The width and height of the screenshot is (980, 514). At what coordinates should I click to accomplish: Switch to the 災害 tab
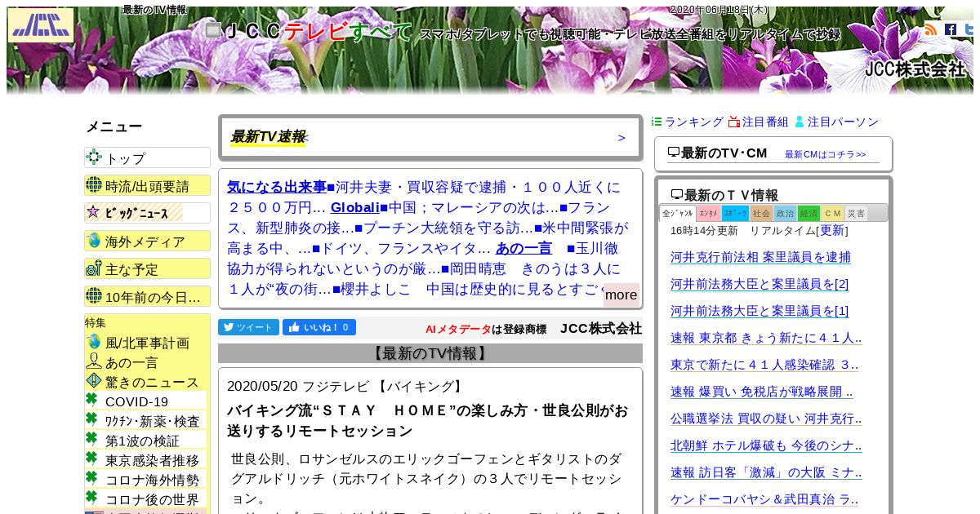pyautogui.click(x=856, y=214)
